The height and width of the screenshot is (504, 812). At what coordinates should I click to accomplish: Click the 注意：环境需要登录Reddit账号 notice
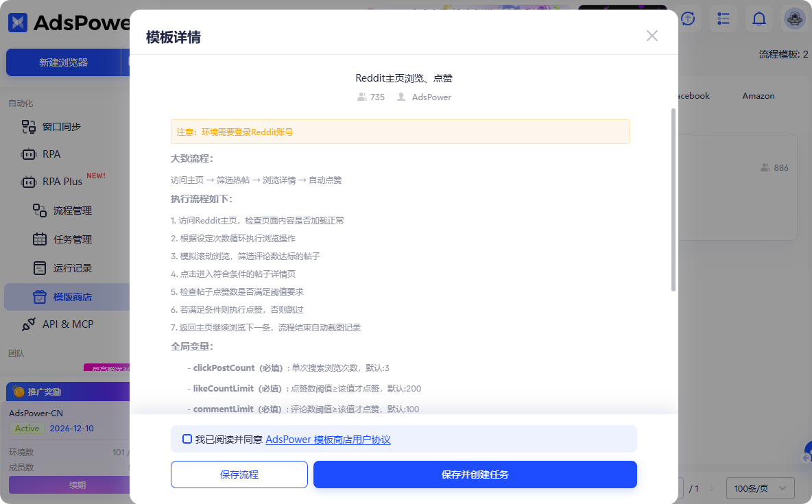(x=401, y=132)
